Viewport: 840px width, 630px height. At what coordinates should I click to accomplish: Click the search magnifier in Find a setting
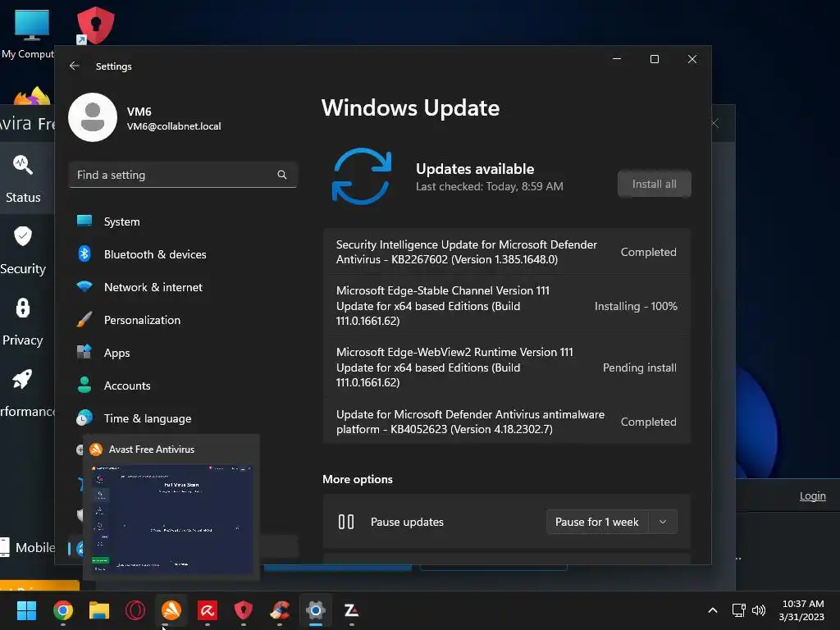click(x=282, y=175)
